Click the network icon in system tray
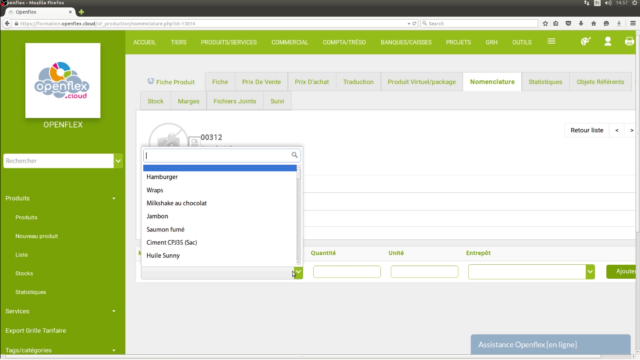This screenshot has width=640, height=360. pos(587,3)
